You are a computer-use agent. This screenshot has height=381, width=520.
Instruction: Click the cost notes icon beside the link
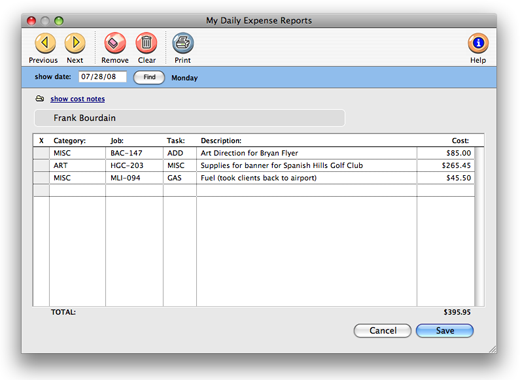point(40,99)
